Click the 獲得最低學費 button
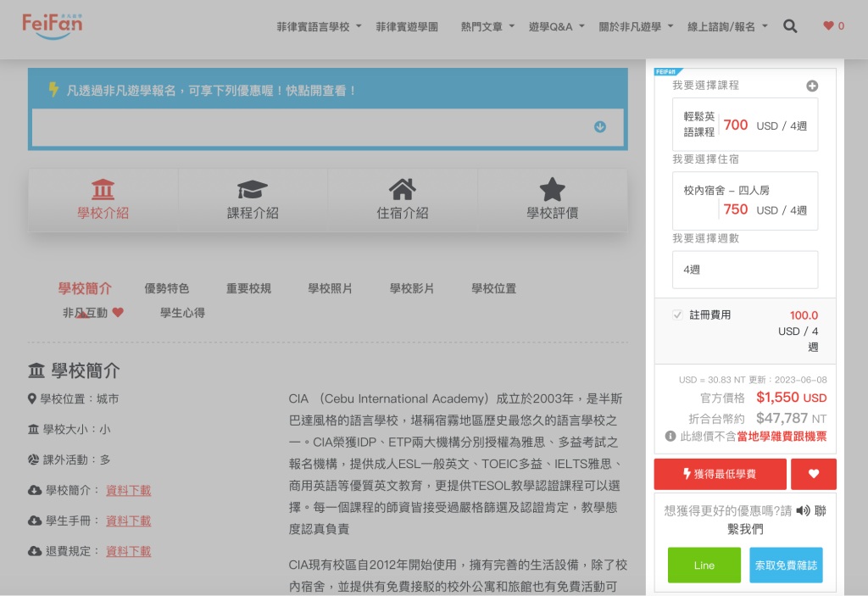The height and width of the screenshot is (596, 868). tap(721, 474)
